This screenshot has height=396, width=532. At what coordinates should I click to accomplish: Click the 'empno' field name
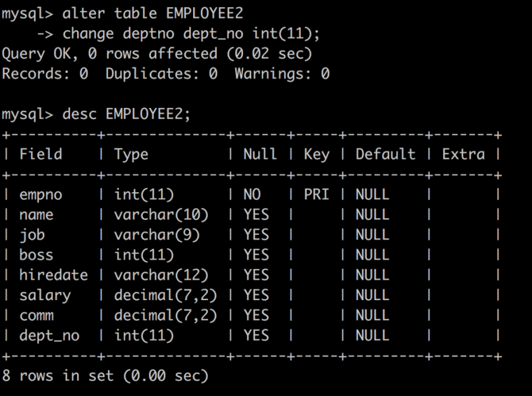[41, 195]
